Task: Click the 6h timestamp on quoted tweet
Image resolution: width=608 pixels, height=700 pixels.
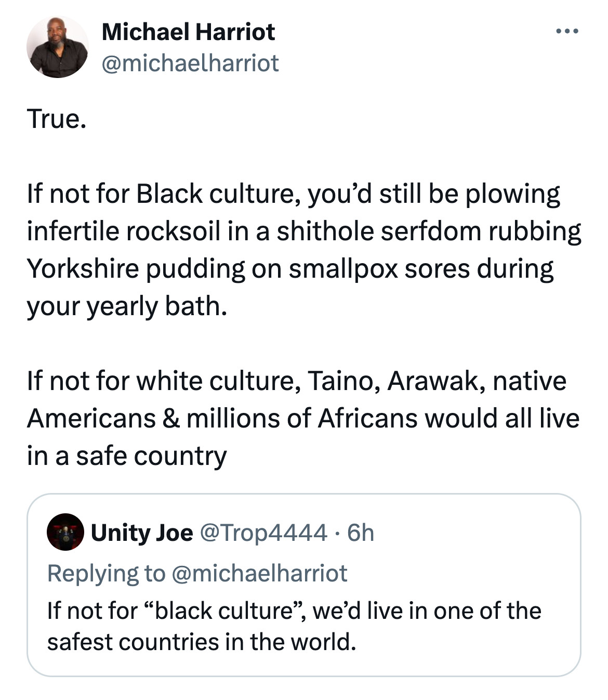Action: coord(361,533)
